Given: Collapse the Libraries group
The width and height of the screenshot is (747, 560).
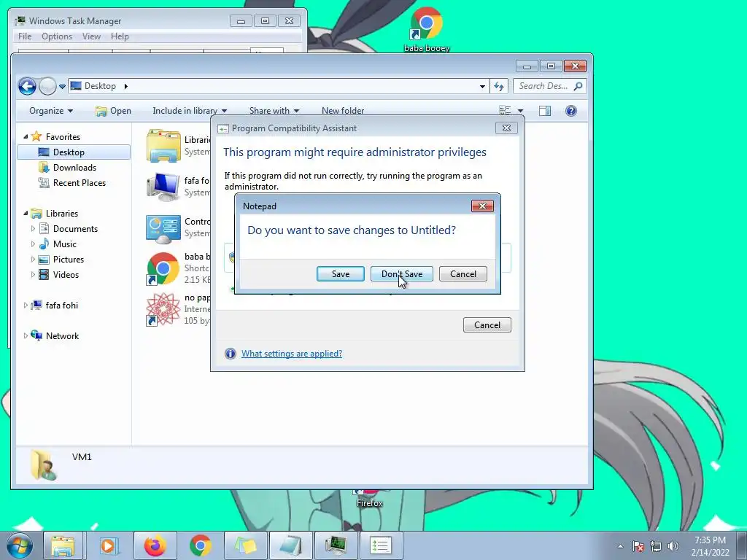Looking at the screenshot, I should coord(26,214).
